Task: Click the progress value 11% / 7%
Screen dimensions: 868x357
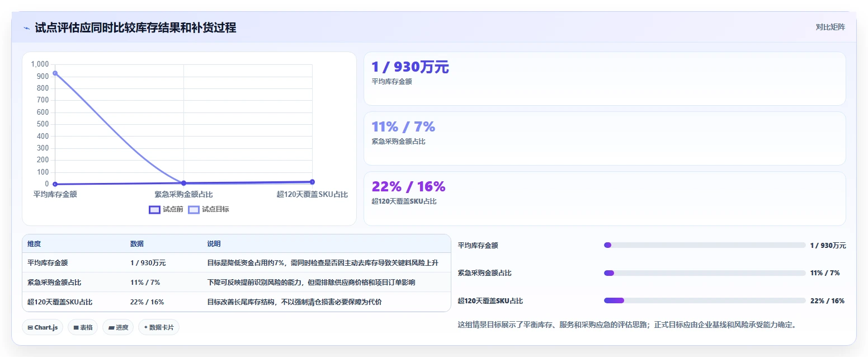Action: click(825, 273)
